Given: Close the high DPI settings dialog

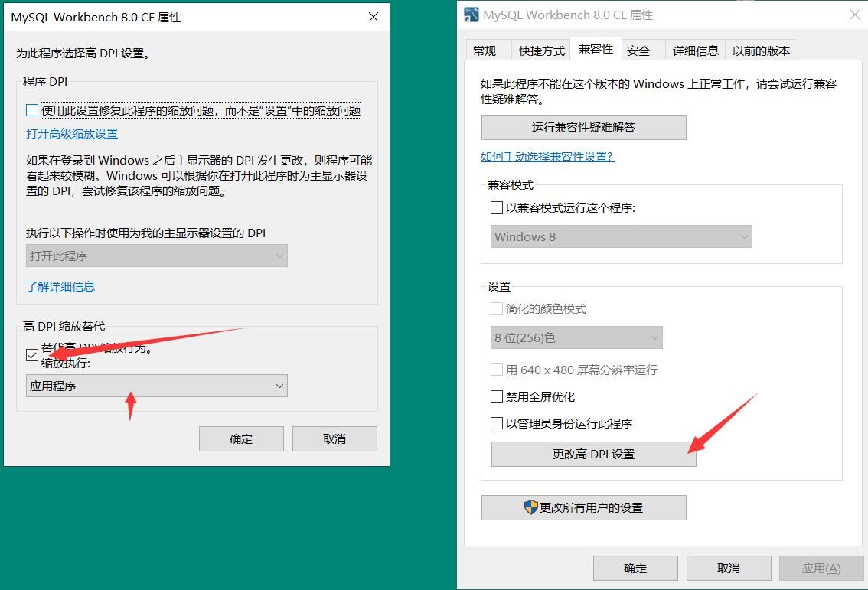Looking at the screenshot, I should (374, 17).
